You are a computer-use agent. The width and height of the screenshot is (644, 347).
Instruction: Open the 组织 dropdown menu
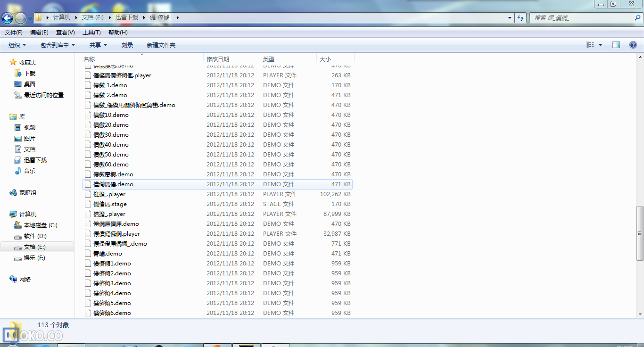click(17, 45)
